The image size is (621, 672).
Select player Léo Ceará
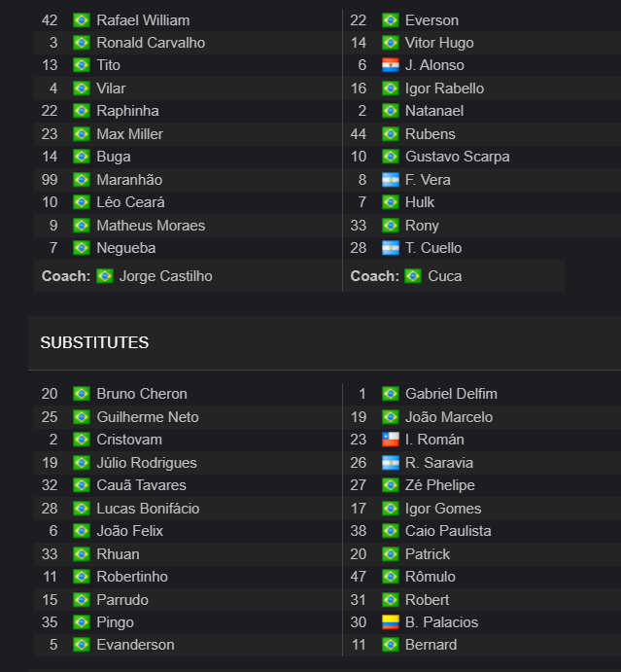(x=130, y=202)
